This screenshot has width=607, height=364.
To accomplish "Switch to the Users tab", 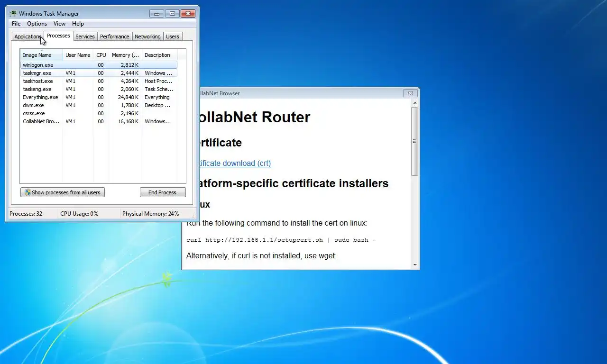I will pos(173,36).
